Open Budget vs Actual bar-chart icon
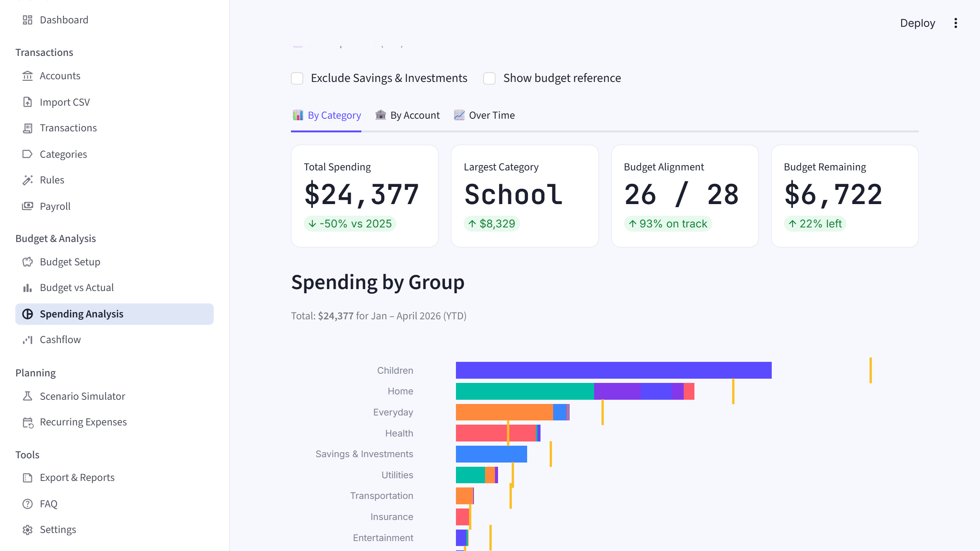 27,288
